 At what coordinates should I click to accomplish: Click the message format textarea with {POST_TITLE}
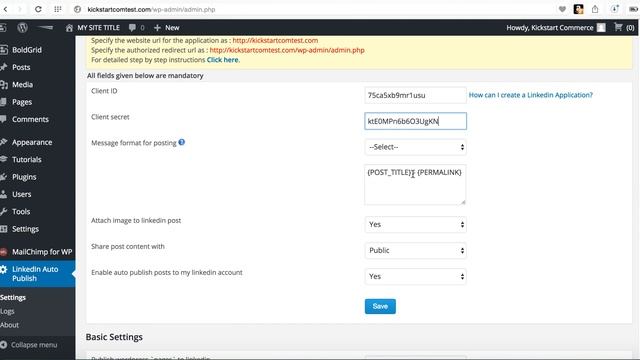tap(415, 184)
